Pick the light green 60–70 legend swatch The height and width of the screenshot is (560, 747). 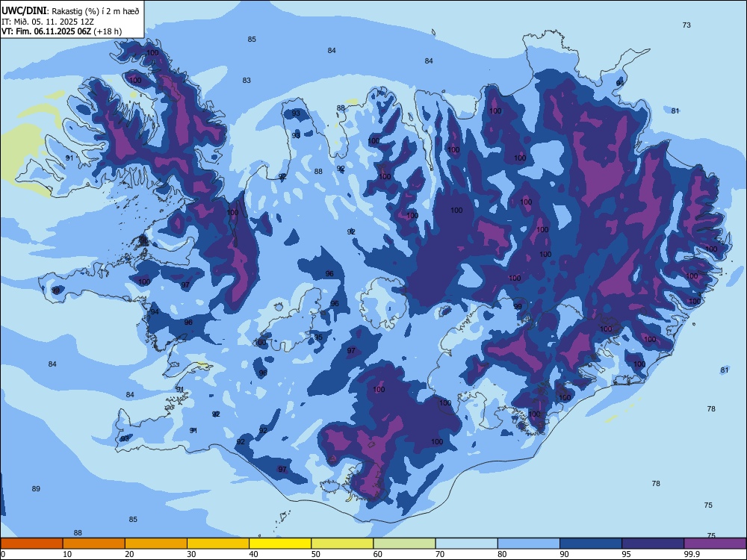pos(404,544)
